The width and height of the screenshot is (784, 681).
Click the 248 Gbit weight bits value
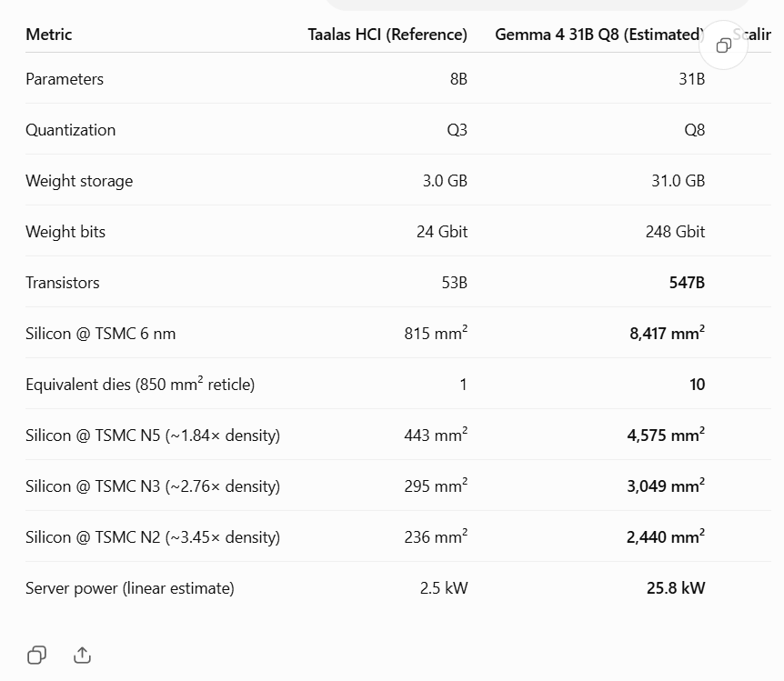tap(675, 232)
